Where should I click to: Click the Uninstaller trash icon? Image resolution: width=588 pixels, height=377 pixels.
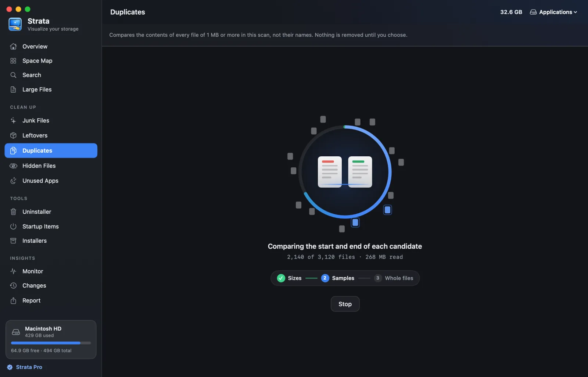(13, 212)
